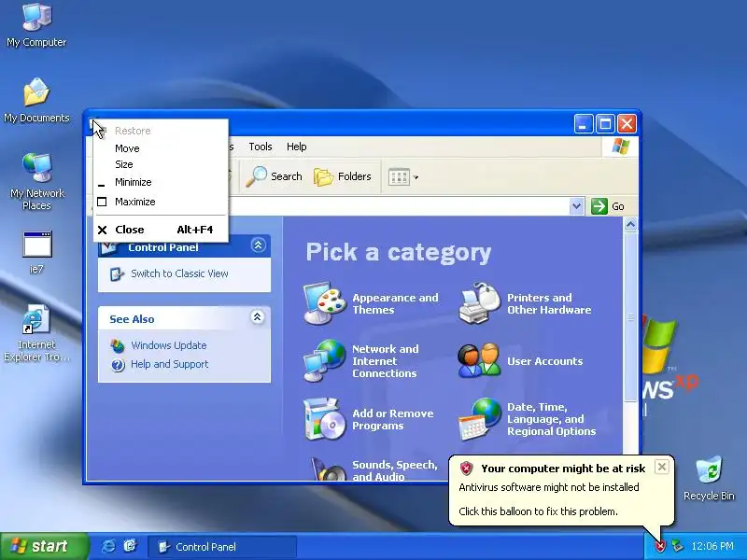This screenshot has height=560, width=747.
Task: Click the Add or Remove Programs text
Action: click(392, 419)
